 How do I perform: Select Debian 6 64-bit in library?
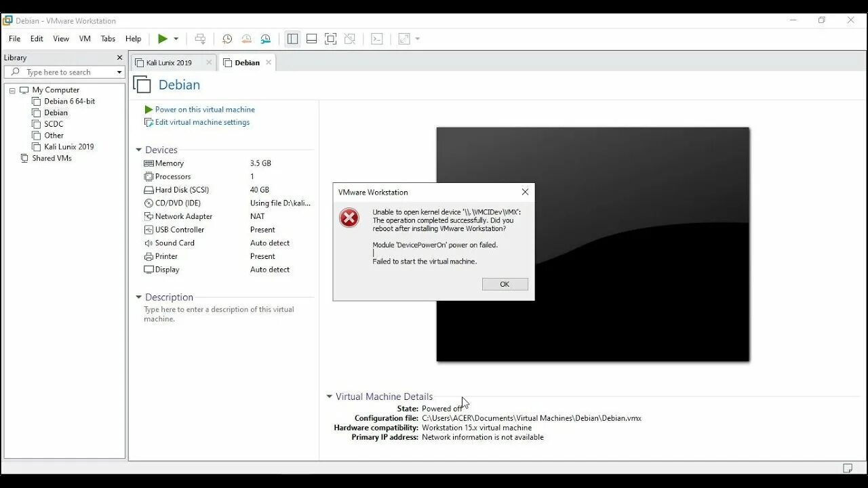pyautogui.click(x=69, y=101)
